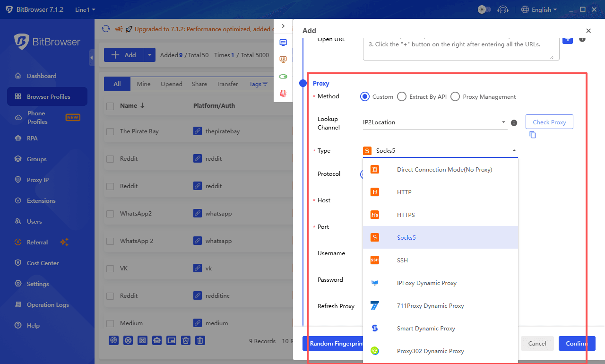Collapse the left sidebar with the arrow handle

coord(91,58)
